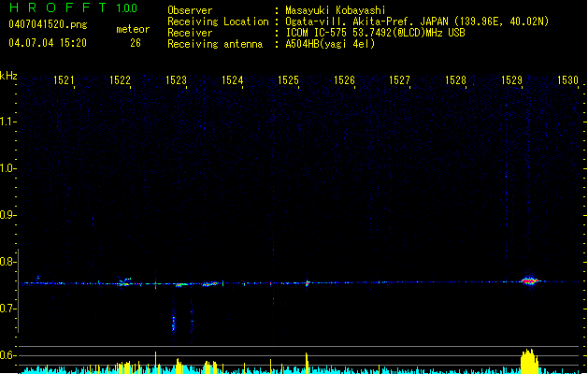Viewport: 588px width, 374px height.
Task: Click the 1522 time axis marker
Action: pyautogui.click(x=120, y=80)
